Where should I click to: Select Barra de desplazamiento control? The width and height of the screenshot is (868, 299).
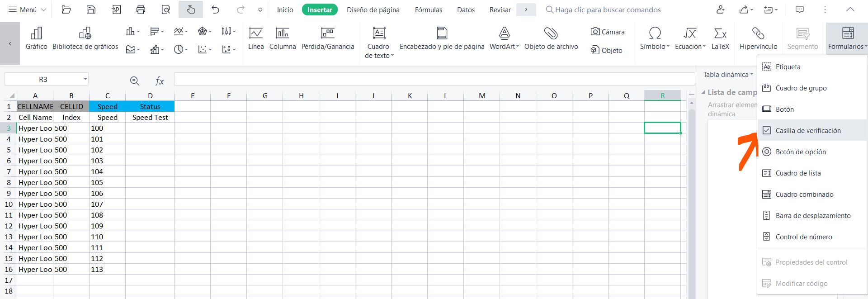click(813, 216)
